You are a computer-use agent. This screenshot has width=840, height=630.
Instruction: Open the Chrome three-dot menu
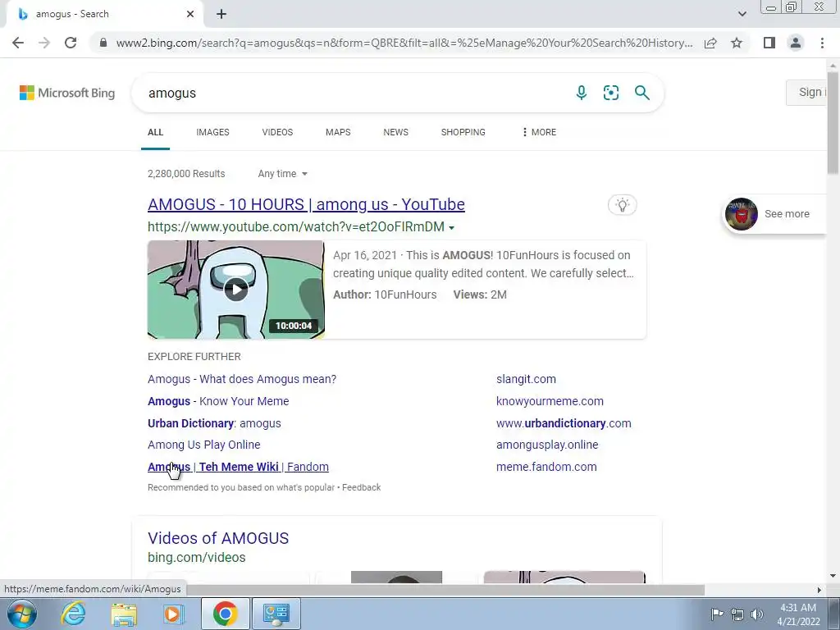(822, 43)
